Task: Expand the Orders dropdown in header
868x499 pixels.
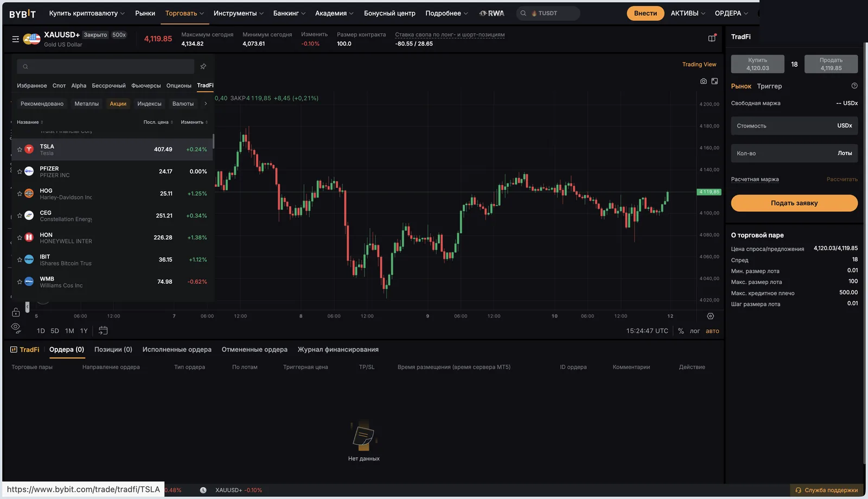Action: point(731,14)
